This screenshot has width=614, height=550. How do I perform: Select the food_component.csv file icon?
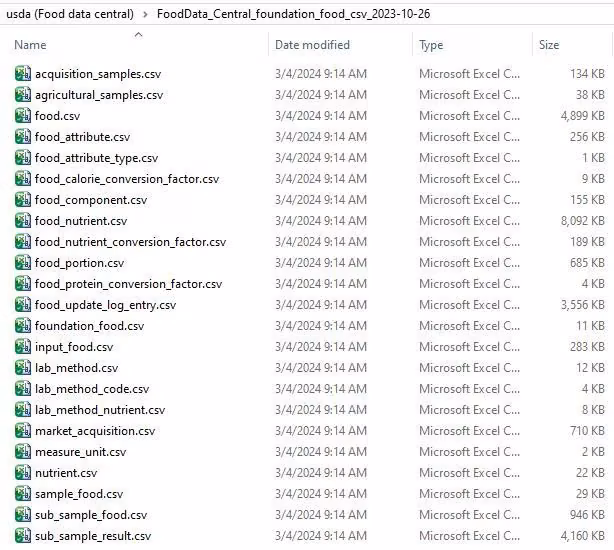coord(23,200)
